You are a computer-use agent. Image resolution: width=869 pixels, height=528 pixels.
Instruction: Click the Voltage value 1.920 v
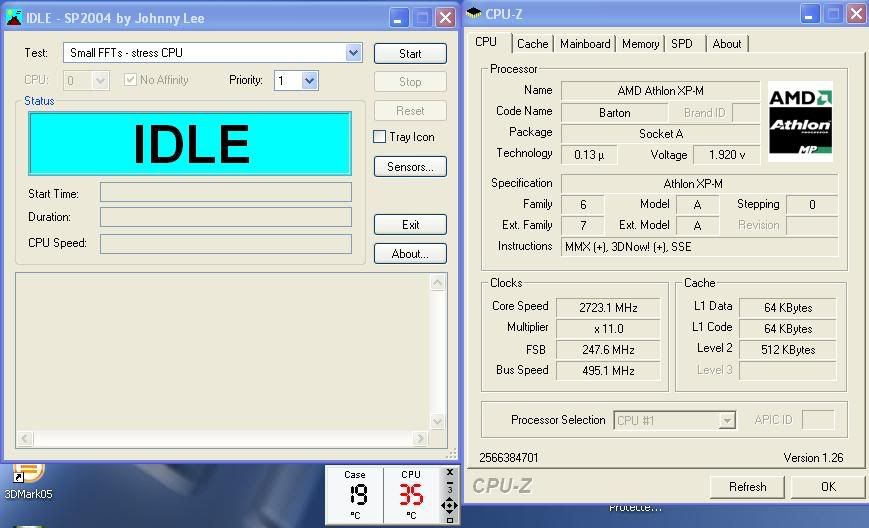click(727, 155)
